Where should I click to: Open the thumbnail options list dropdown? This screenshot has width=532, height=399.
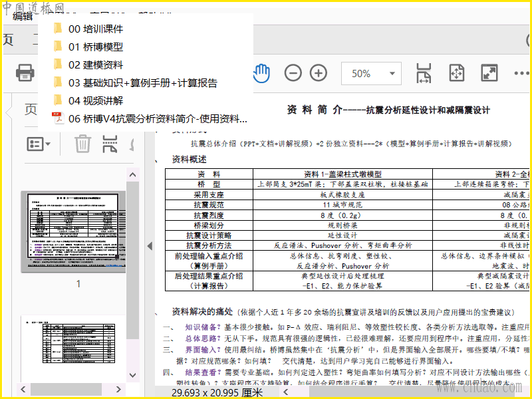pyautogui.click(x=39, y=144)
